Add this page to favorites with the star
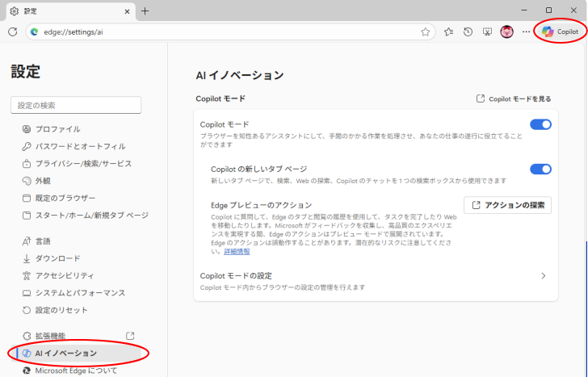Viewport: 588px width, 377px height. 425,31
